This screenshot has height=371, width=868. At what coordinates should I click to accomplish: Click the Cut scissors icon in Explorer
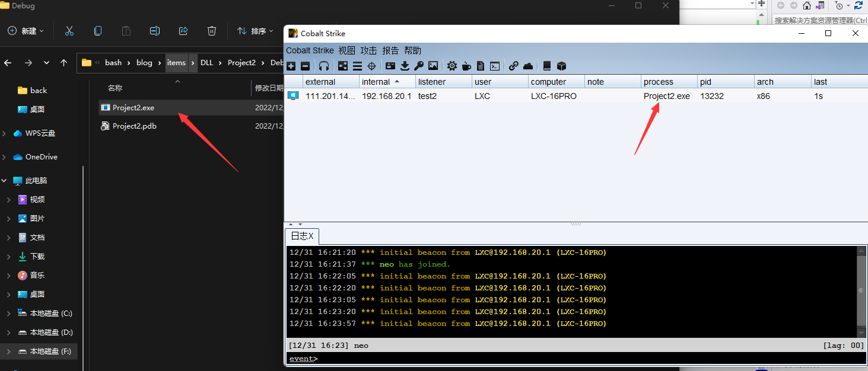69,31
